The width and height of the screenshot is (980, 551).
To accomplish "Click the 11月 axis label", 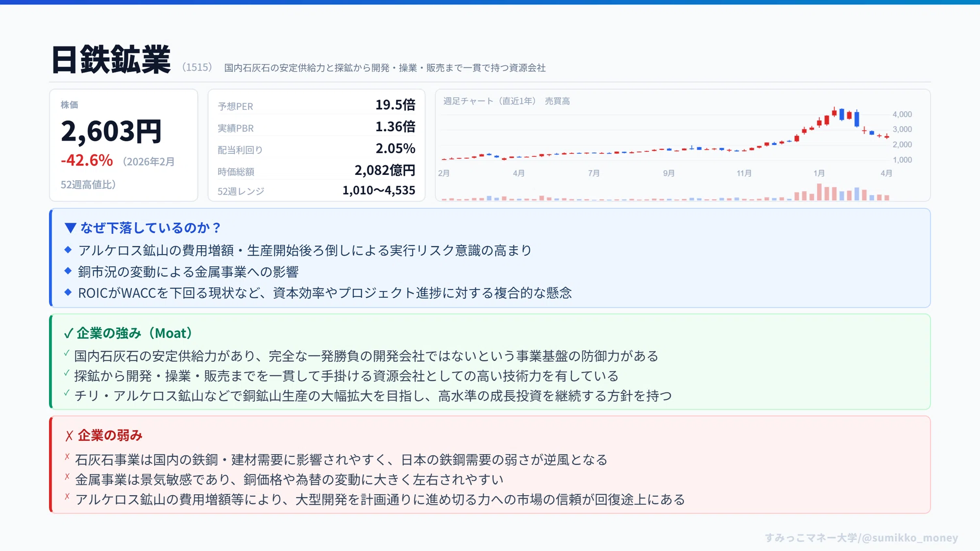I will tap(744, 173).
